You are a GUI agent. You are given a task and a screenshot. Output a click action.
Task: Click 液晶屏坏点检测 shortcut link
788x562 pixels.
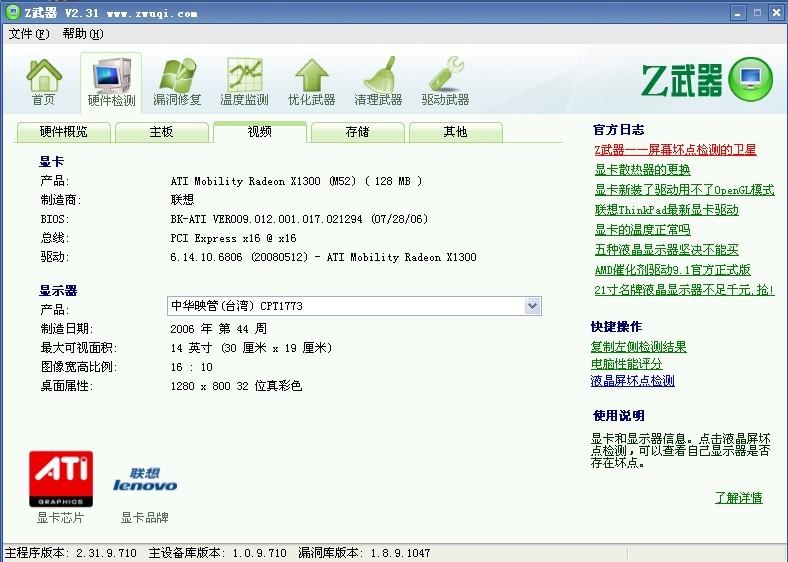coord(632,381)
